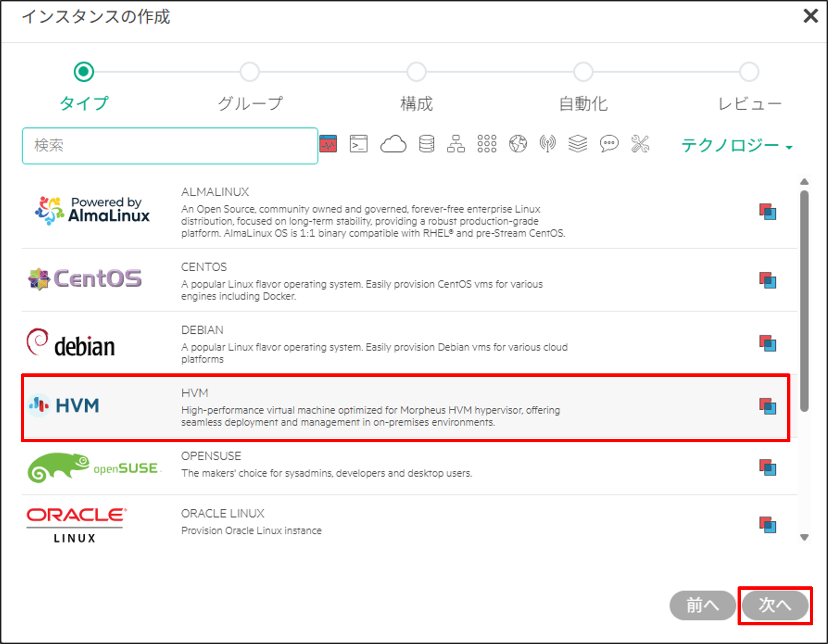Click the HVM VM type icon
Image resolution: width=828 pixels, height=644 pixels.
pyautogui.click(x=768, y=406)
